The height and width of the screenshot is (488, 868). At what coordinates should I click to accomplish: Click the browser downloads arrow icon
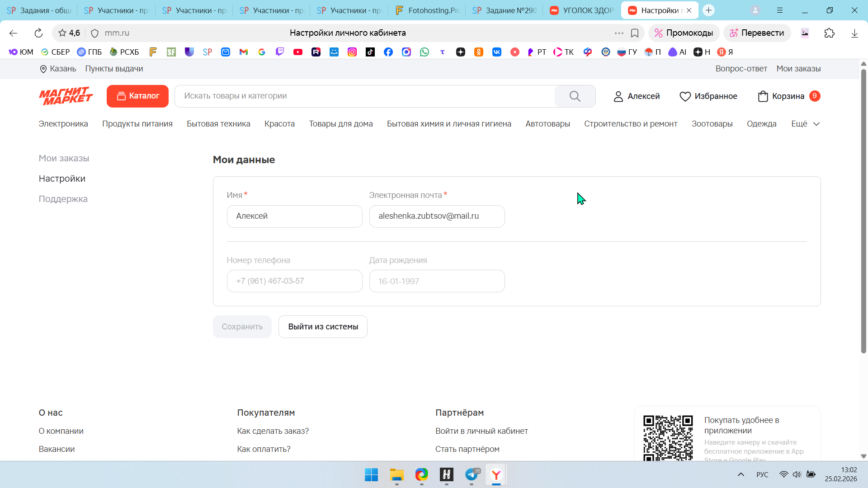tap(854, 33)
